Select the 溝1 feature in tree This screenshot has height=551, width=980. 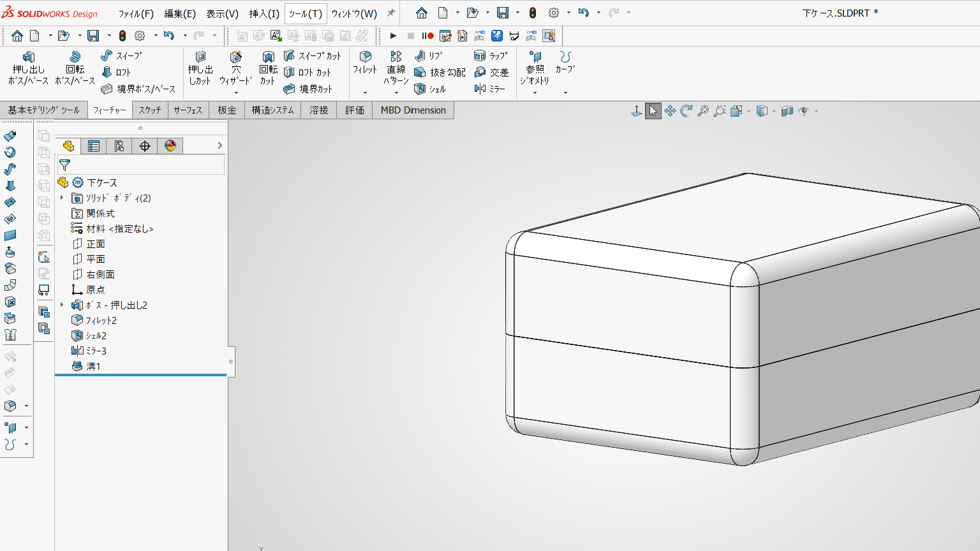point(86,367)
